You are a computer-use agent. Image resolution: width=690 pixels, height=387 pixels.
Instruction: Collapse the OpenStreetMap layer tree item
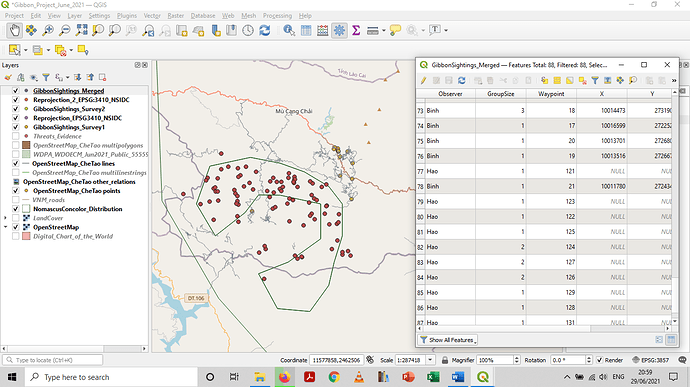5,227
